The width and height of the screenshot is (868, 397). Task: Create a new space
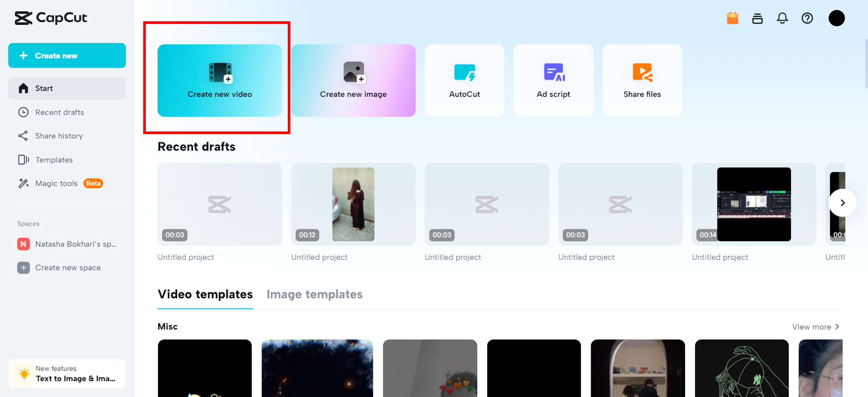tap(68, 267)
